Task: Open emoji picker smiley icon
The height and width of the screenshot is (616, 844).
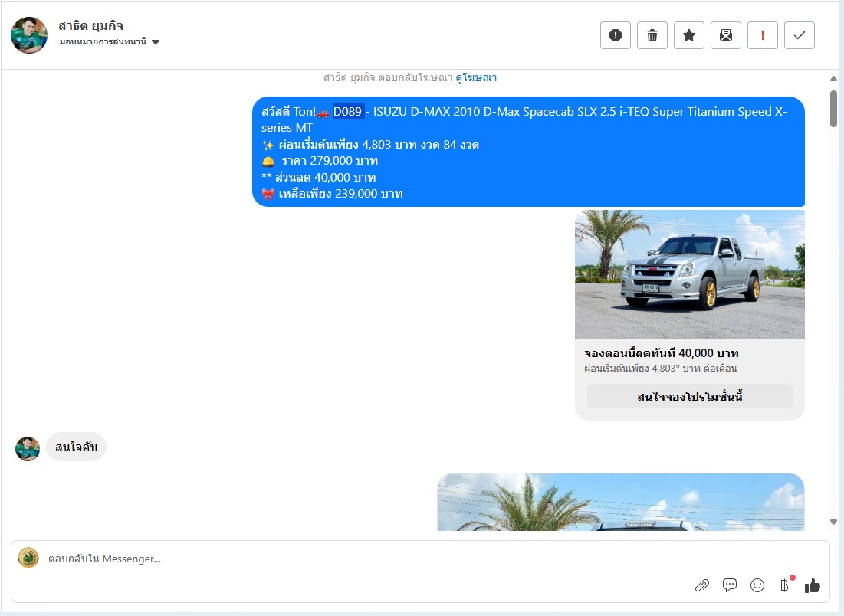Action: click(x=757, y=585)
